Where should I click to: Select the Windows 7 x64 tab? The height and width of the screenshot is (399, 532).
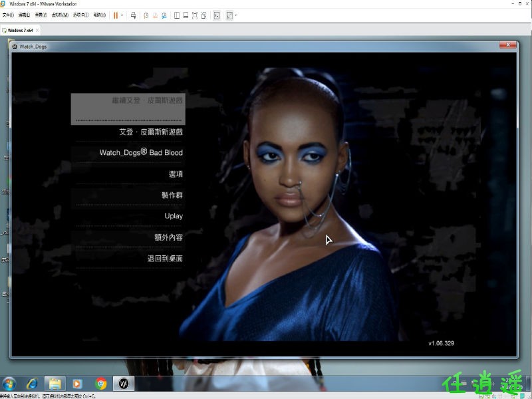[21, 30]
